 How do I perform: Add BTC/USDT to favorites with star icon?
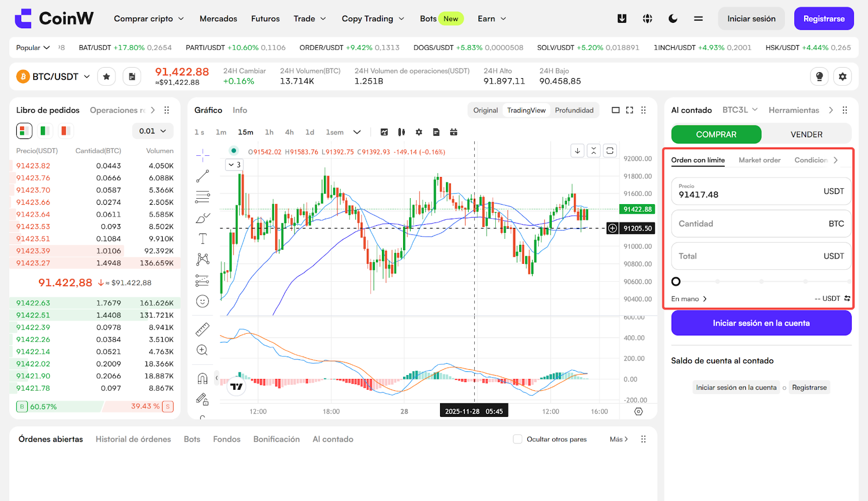coord(106,77)
